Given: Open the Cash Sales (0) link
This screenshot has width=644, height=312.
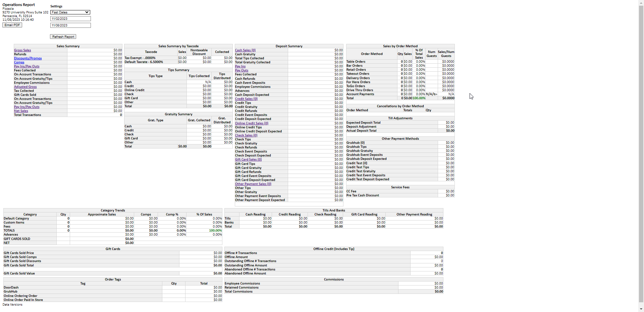Looking at the screenshot, I should coord(245,50).
